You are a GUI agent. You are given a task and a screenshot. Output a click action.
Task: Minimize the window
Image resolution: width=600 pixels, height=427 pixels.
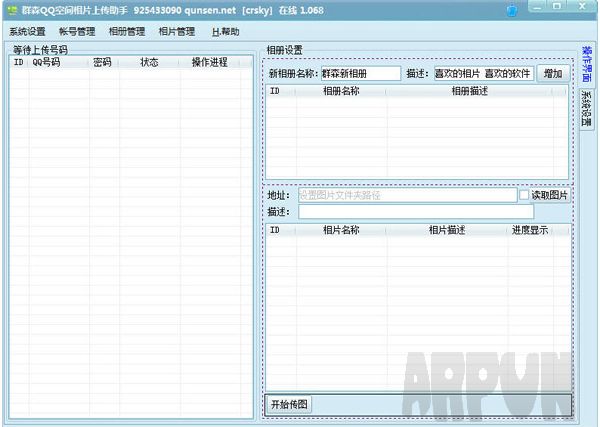coord(537,7)
